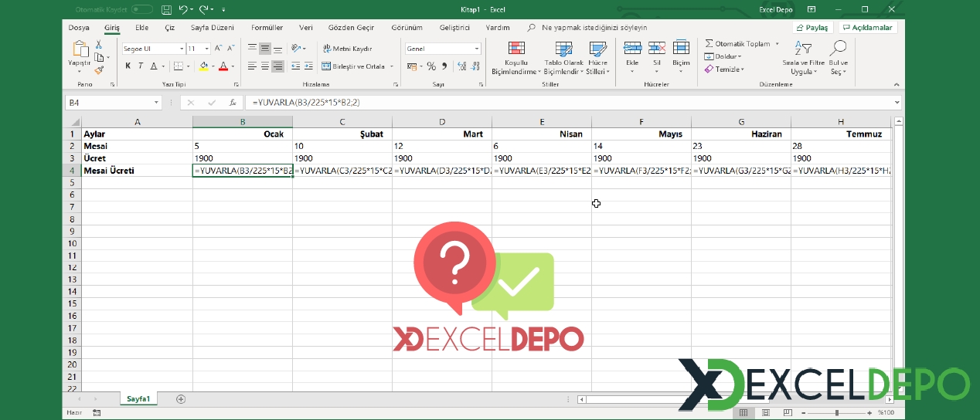
Task: Open the Dosya tab
Action: [x=79, y=27]
